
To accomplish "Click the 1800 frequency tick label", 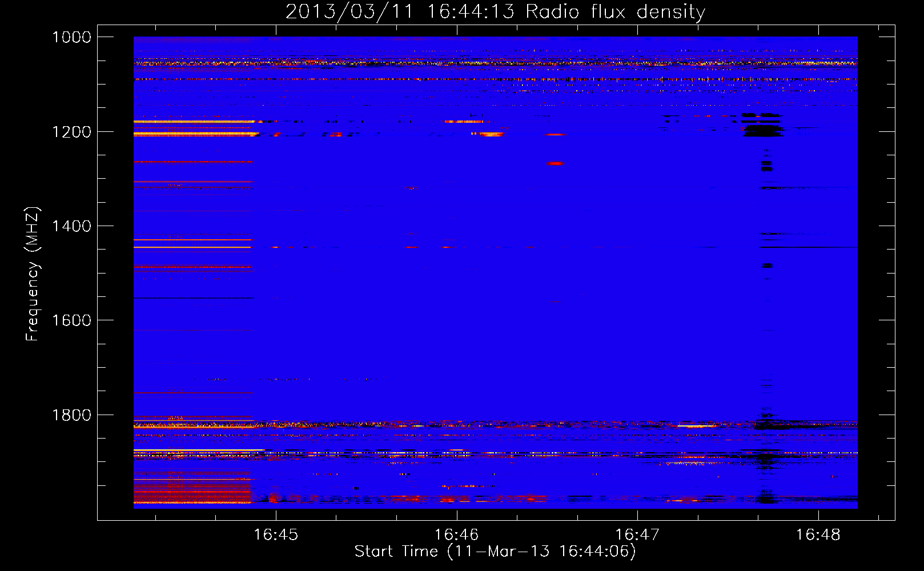I will click(71, 415).
